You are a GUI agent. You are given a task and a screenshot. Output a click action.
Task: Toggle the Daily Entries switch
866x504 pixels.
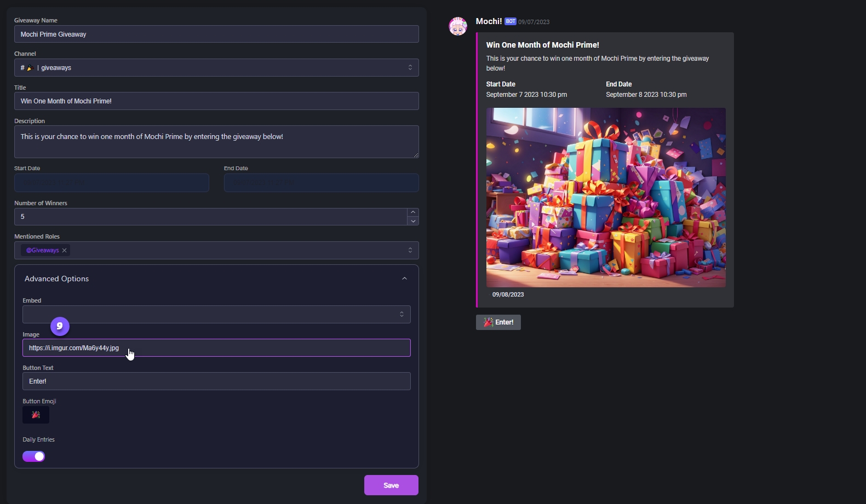pyautogui.click(x=33, y=456)
